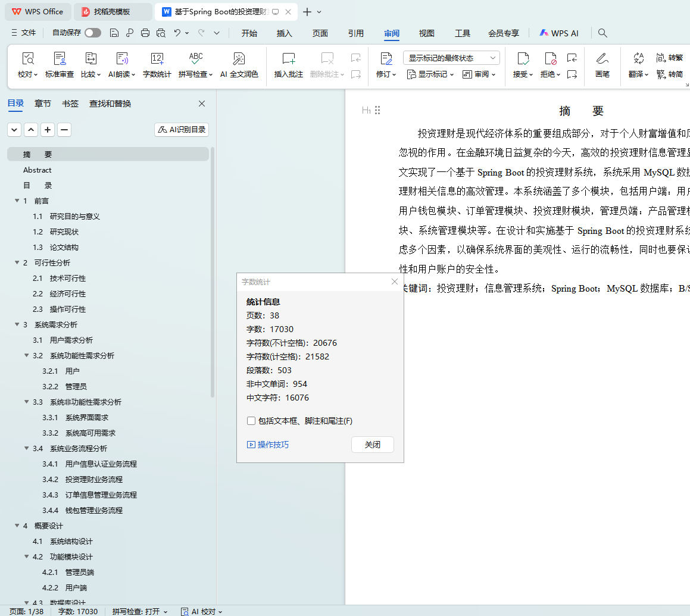Open the 拼写检查 spell check tool
Viewport: 690px width, 616px height.
(x=196, y=59)
